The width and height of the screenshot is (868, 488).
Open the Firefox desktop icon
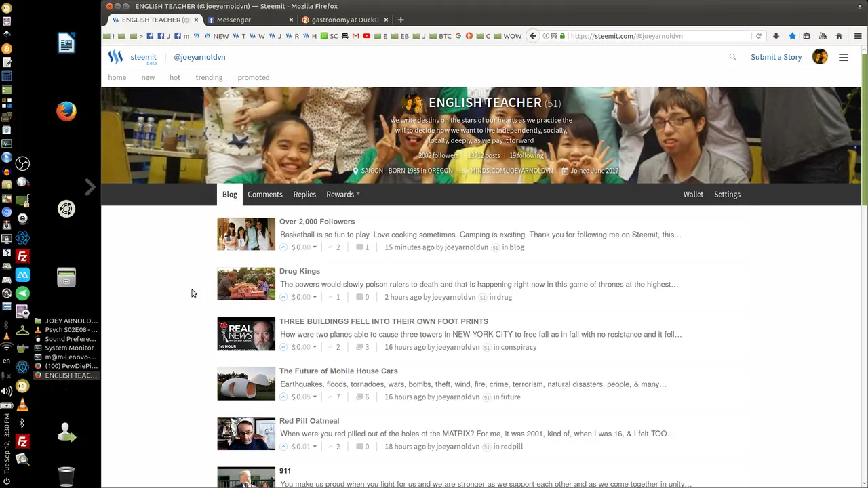66,111
